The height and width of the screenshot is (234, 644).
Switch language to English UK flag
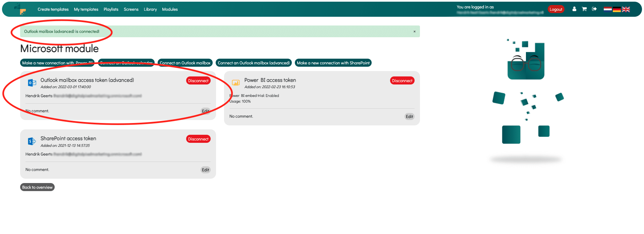pos(626,9)
